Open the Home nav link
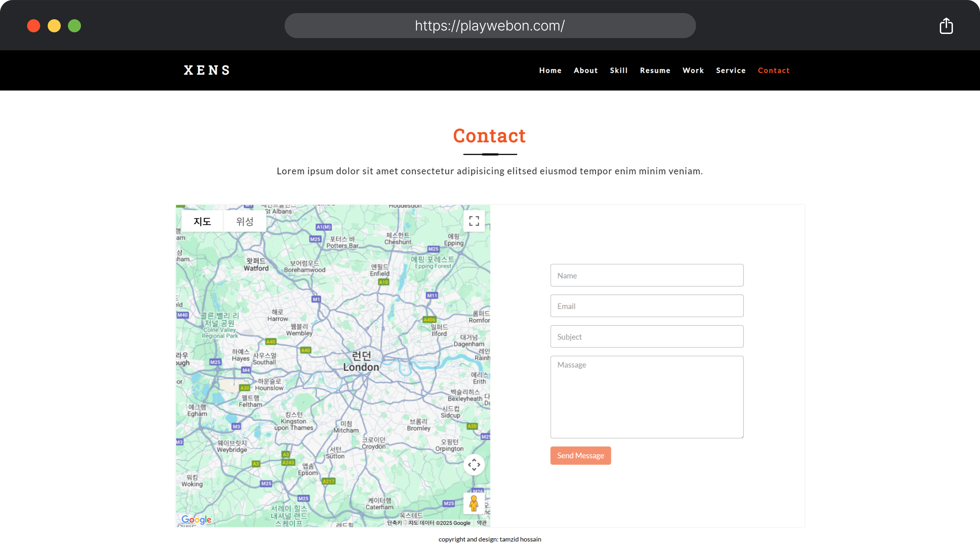 point(550,71)
